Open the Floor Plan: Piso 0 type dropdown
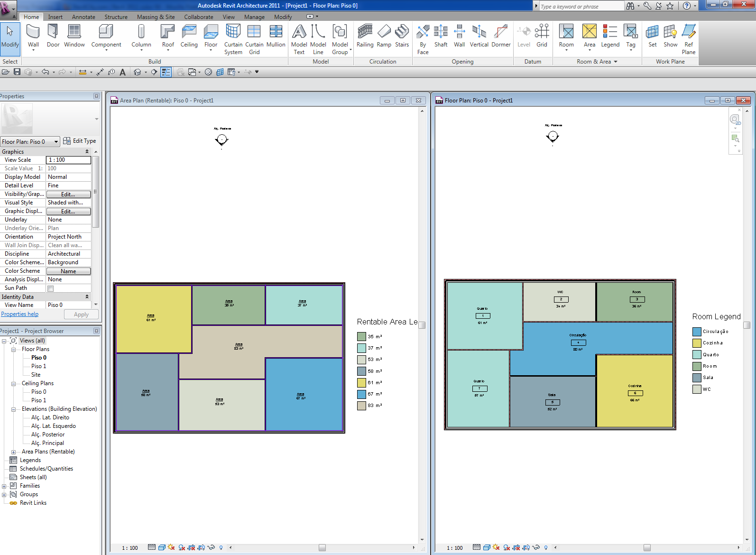The height and width of the screenshot is (555, 756). [x=30, y=141]
